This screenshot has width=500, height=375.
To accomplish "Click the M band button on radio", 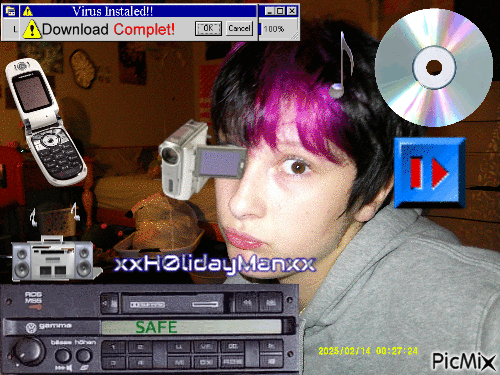I will pyautogui.click(x=179, y=362).
